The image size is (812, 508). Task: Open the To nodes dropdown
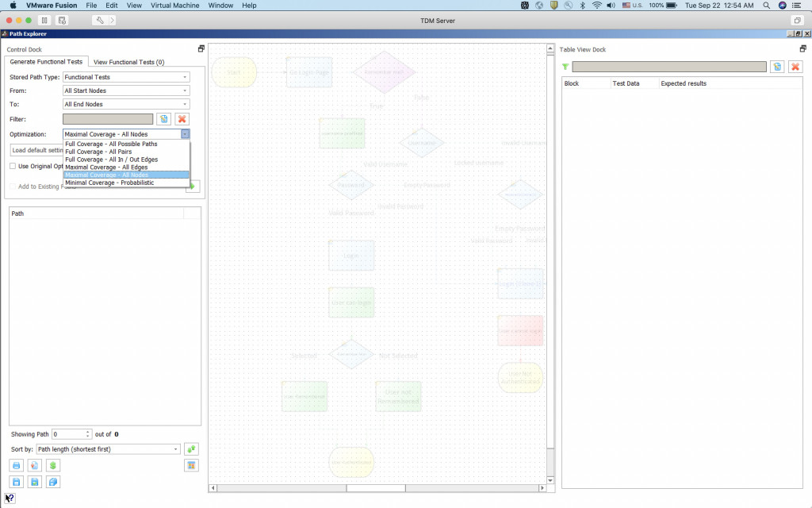point(126,104)
